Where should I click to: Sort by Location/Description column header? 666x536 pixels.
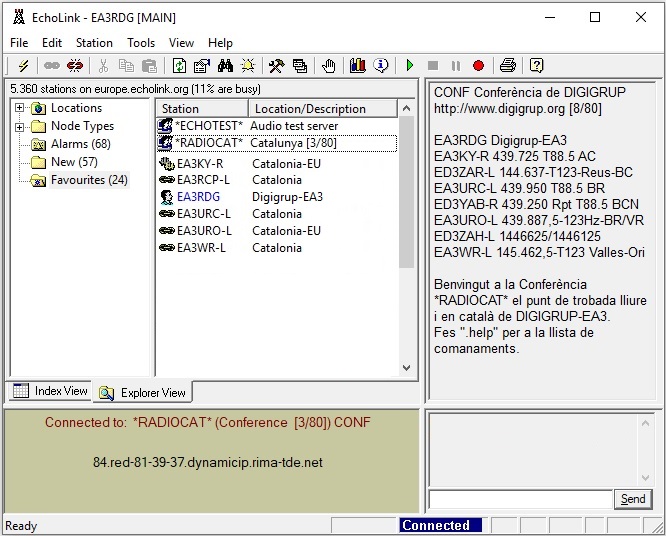323,109
